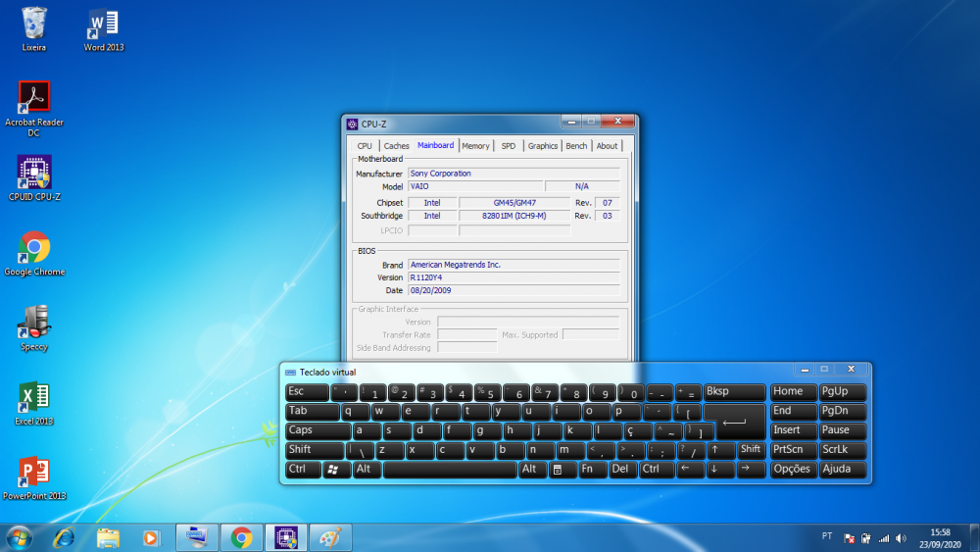This screenshot has width=980, height=552.
Task: Click the Tab key on virtual keyboard
Action: pos(312,412)
